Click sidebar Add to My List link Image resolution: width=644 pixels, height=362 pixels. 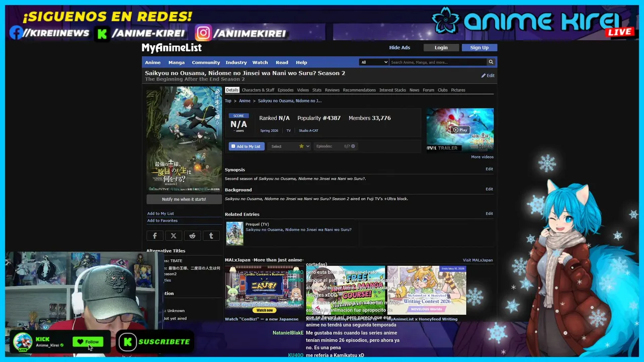pos(160,214)
